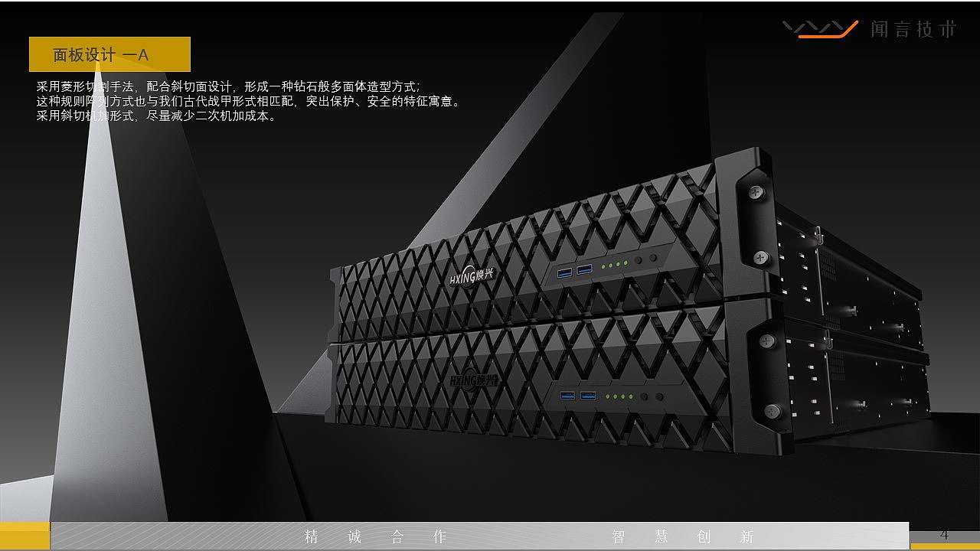Click the orange zigzag logo mark
Screen dimensions: 980x551
tap(820, 29)
